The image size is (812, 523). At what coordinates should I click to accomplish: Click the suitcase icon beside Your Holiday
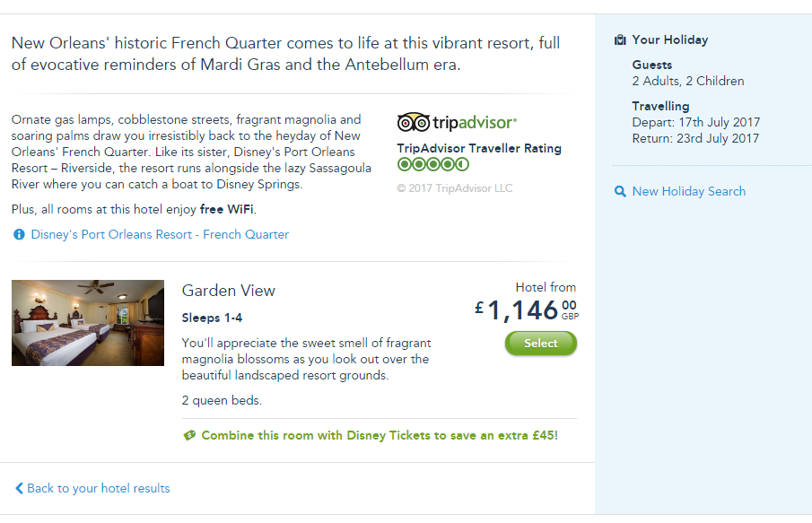[620, 40]
